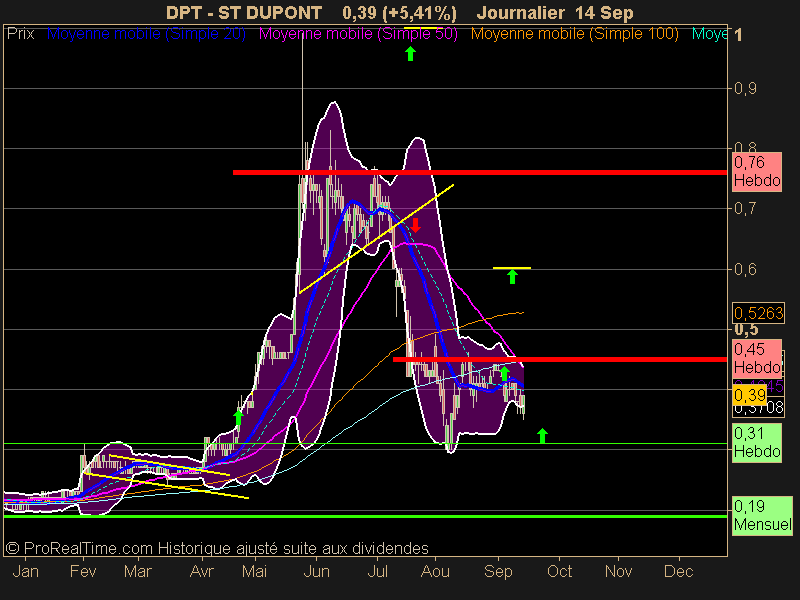The height and width of the screenshot is (600, 800).
Task: Click the yellow "0,39" current price tag
Action: 749,395
